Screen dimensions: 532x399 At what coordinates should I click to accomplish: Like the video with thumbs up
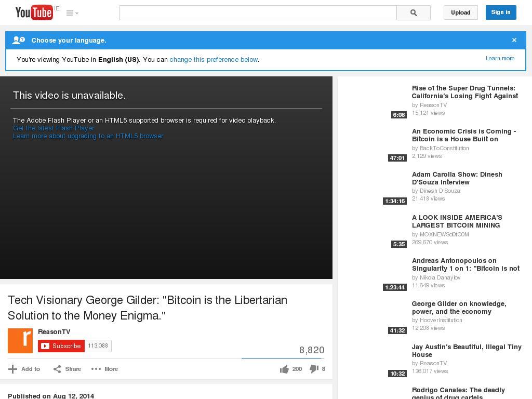(291, 369)
